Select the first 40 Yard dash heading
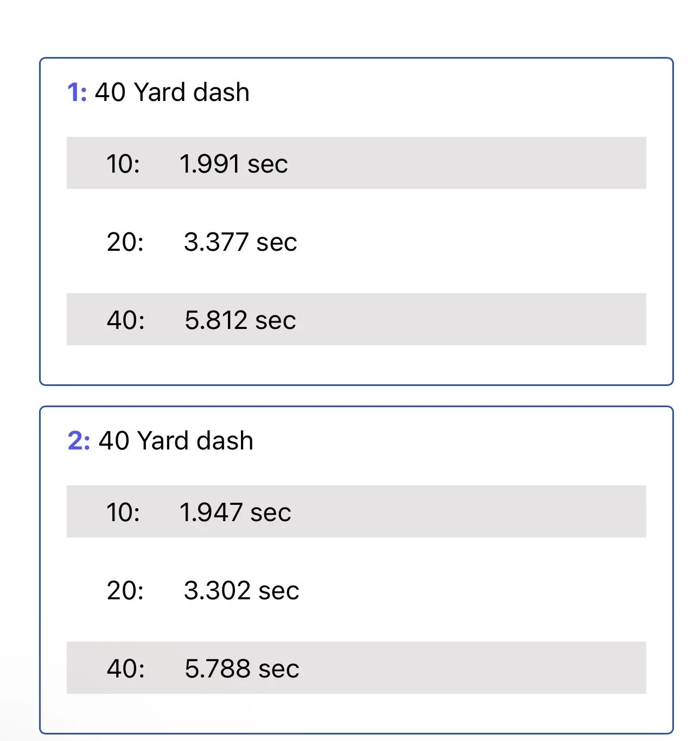Viewport: 700px width, 741px height. [172, 92]
